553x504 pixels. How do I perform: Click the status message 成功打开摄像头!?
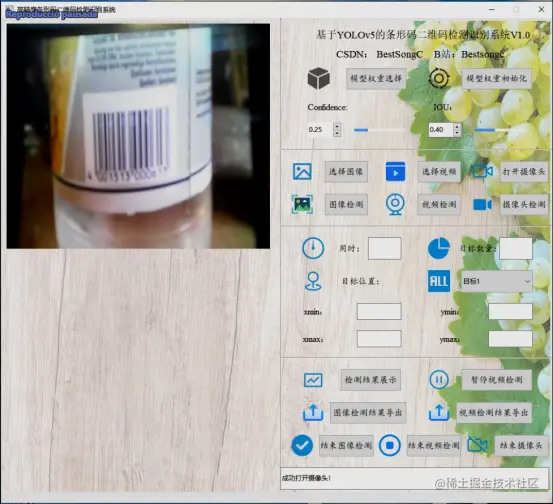coord(306,478)
